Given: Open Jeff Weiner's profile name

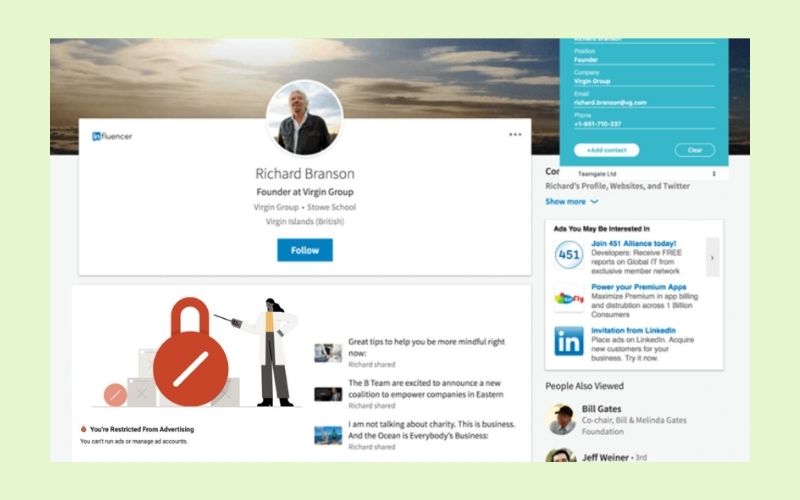Looking at the screenshot, I should pos(605,457).
